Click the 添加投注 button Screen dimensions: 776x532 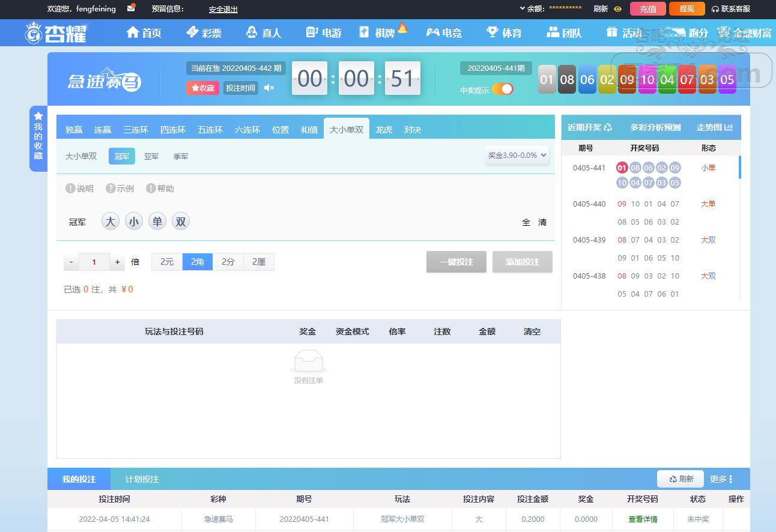pyautogui.click(x=523, y=262)
